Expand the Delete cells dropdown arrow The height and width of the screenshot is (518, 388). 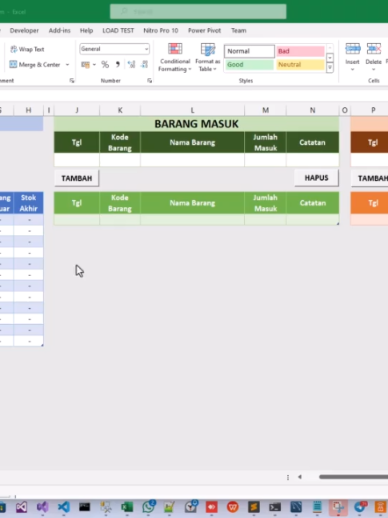[x=374, y=70]
